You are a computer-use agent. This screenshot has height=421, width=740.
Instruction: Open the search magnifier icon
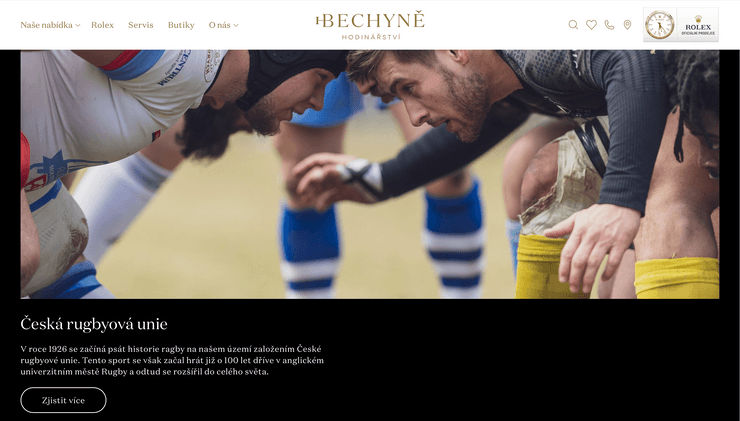pyautogui.click(x=573, y=25)
